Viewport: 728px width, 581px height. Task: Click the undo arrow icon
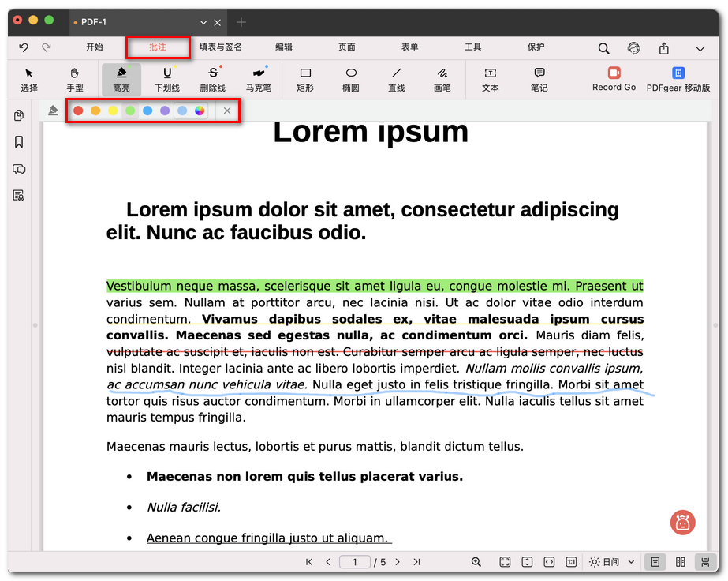click(24, 47)
